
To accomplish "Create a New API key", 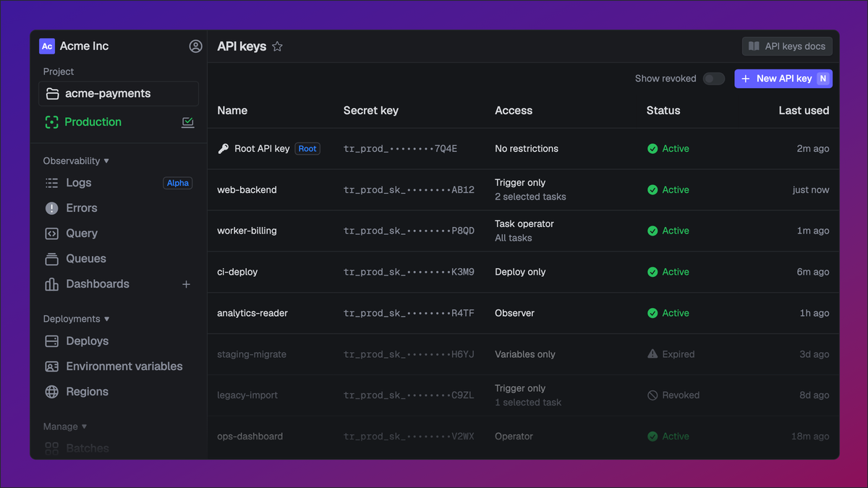I will click(x=783, y=79).
